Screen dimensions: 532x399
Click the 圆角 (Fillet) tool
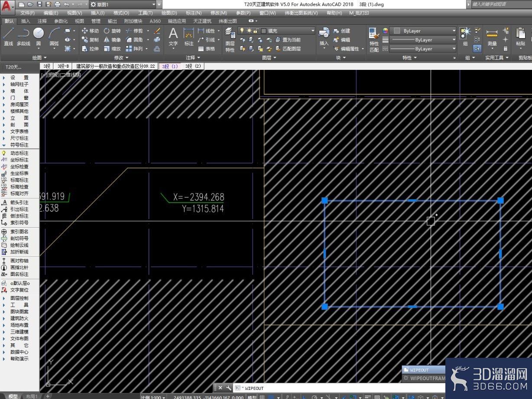tap(134, 40)
